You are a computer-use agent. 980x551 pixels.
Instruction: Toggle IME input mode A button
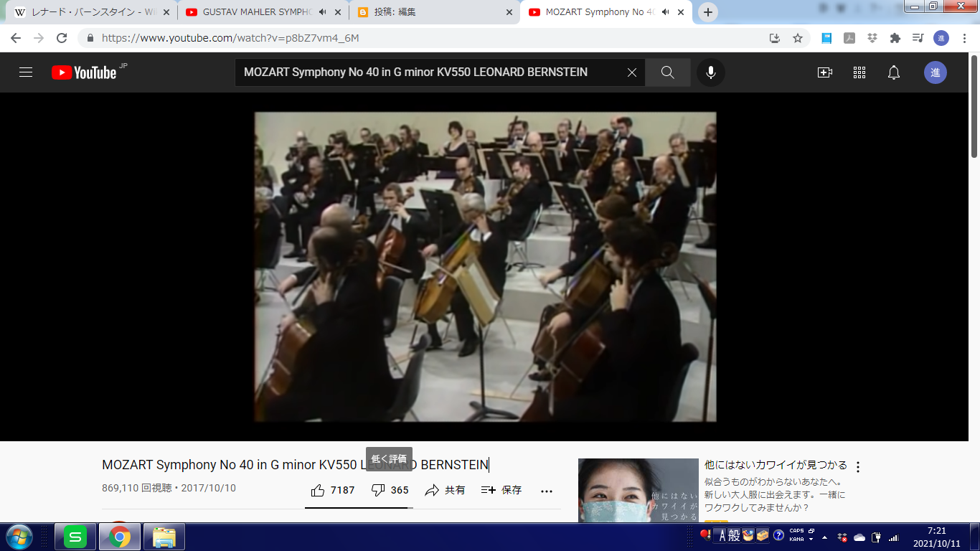722,535
